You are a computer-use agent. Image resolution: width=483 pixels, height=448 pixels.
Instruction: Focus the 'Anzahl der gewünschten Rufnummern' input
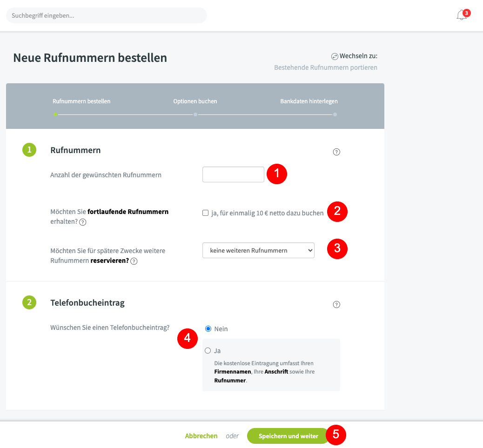[233, 174]
